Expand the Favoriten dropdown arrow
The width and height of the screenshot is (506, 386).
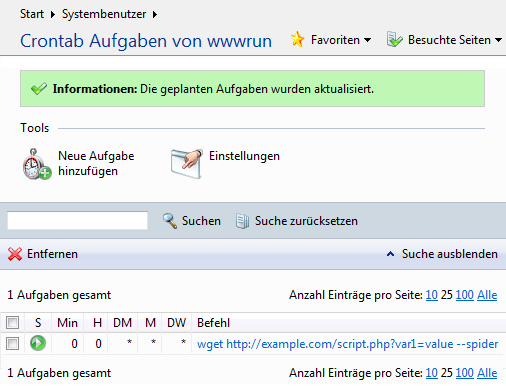367,40
